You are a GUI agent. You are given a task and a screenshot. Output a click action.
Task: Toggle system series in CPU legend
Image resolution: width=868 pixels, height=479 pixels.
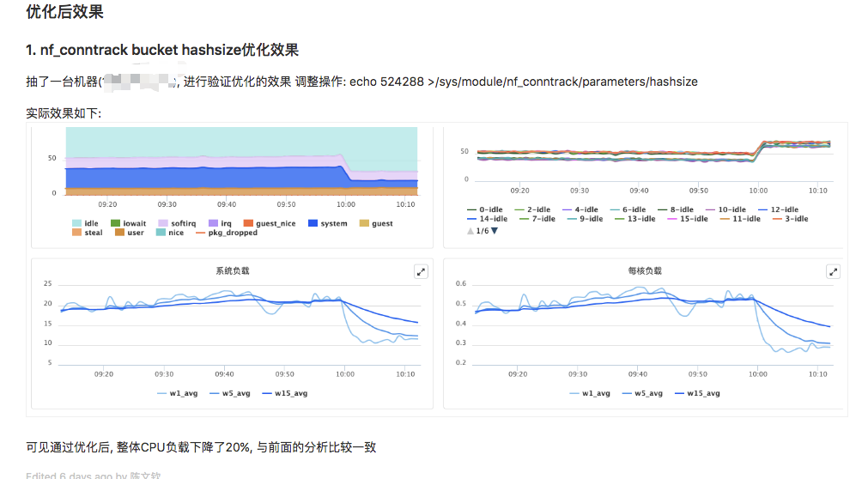pyautogui.click(x=328, y=223)
